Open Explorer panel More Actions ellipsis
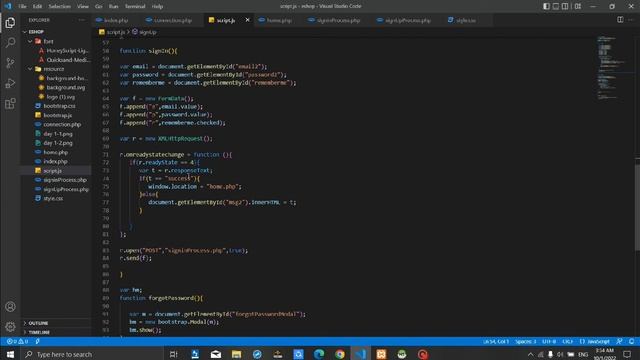 (x=82, y=20)
